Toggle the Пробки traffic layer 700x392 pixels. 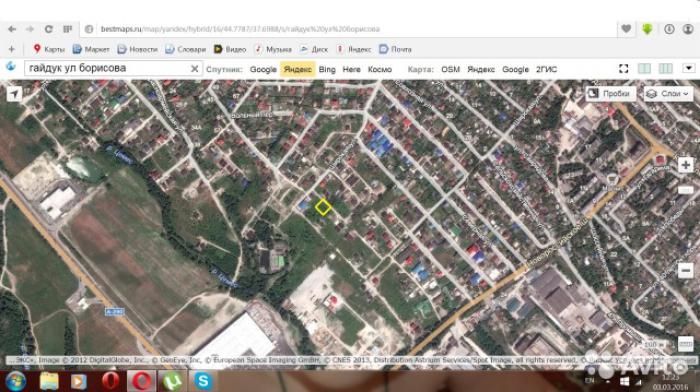click(610, 94)
